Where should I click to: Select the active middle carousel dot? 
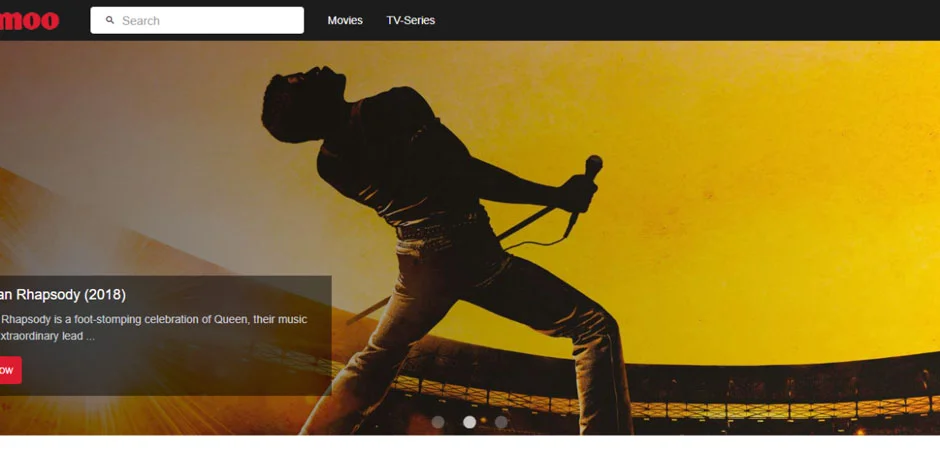[469, 422]
